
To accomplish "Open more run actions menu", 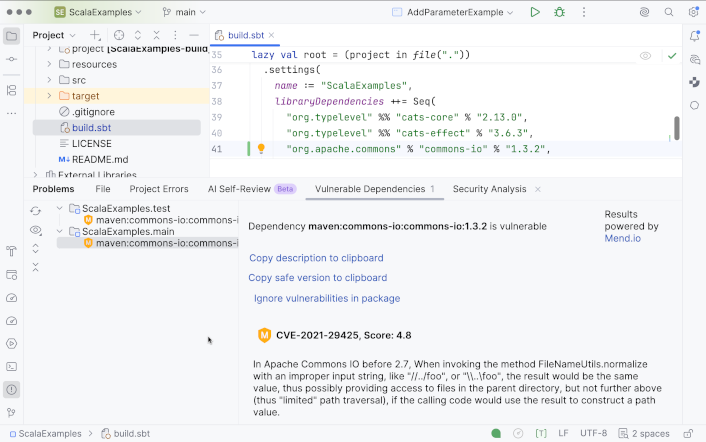I will click(x=584, y=12).
